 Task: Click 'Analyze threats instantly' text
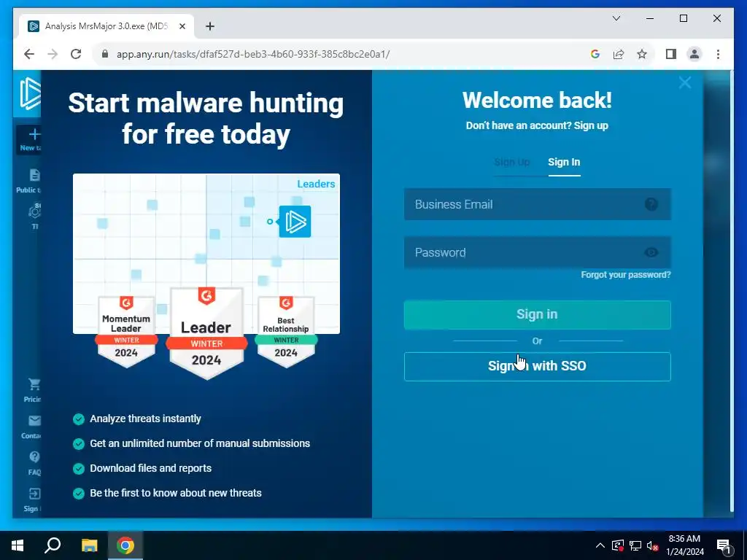[145, 419]
